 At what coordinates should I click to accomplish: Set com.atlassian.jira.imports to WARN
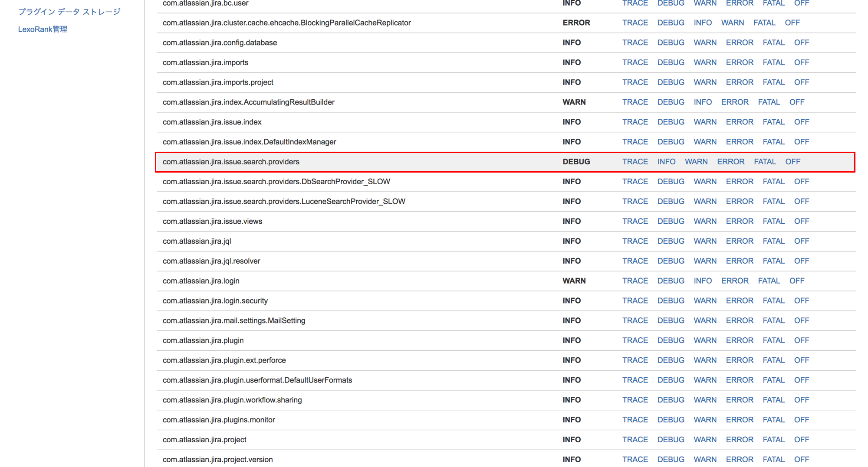pyautogui.click(x=705, y=62)
